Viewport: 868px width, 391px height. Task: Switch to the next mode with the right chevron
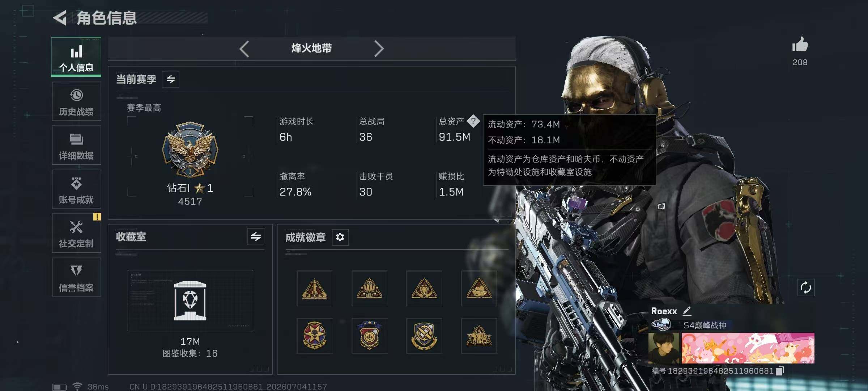(x=379, y=49)
